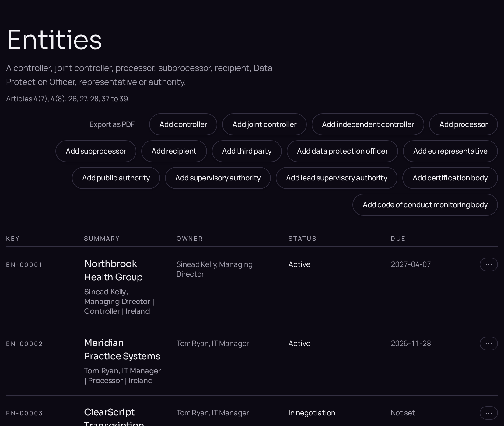
Task: Click Add data protection officer button
Action: (x=342, y=151)
